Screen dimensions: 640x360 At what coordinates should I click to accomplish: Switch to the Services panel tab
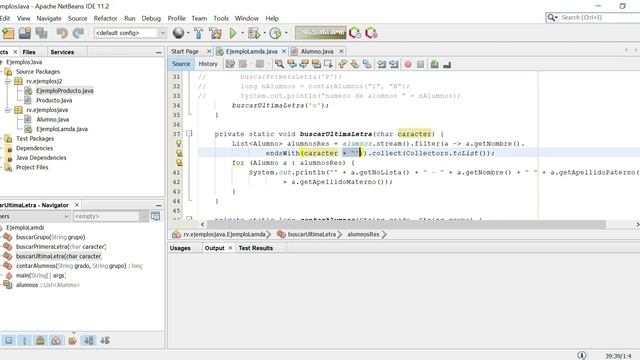(62, 52)
